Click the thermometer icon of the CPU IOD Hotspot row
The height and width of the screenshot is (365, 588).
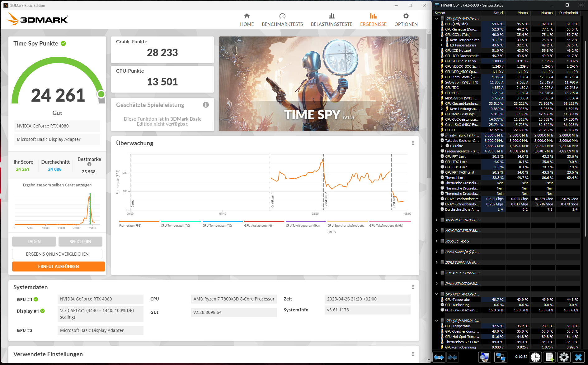(442, 50)
